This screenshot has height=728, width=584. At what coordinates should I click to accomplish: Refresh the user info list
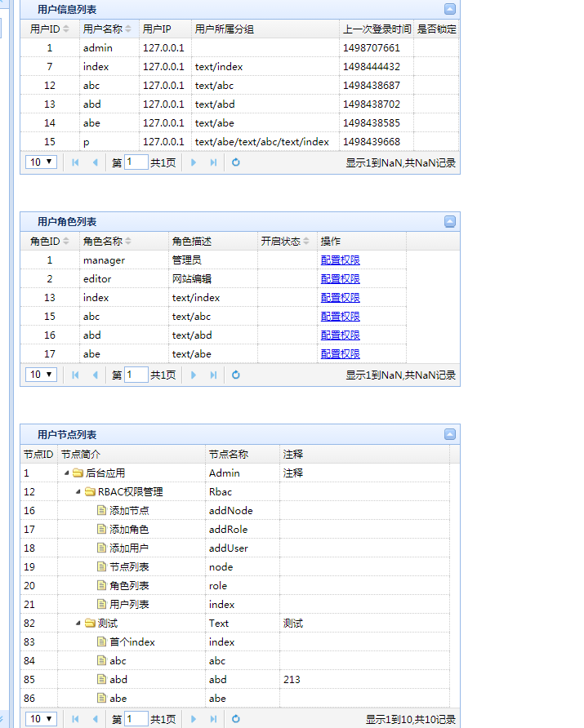236,162
